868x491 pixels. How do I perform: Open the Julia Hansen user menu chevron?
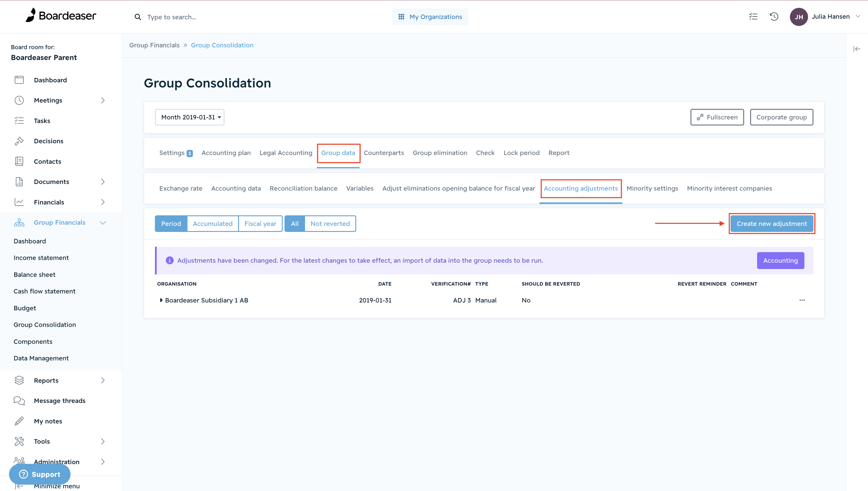[857, 16]
